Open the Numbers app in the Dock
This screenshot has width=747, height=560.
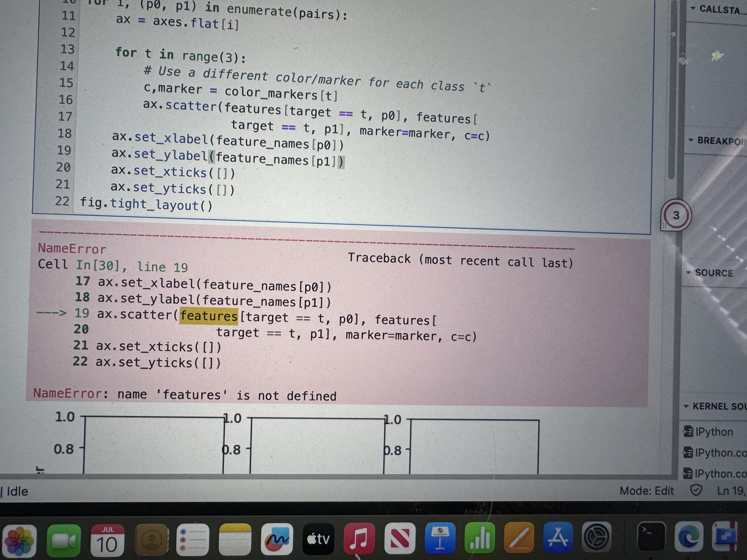pos(479,538)
